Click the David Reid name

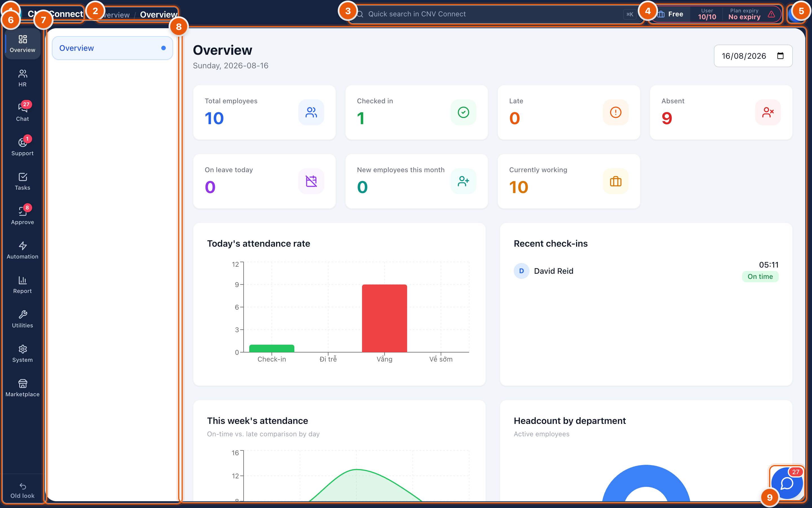tap(554, 271)
